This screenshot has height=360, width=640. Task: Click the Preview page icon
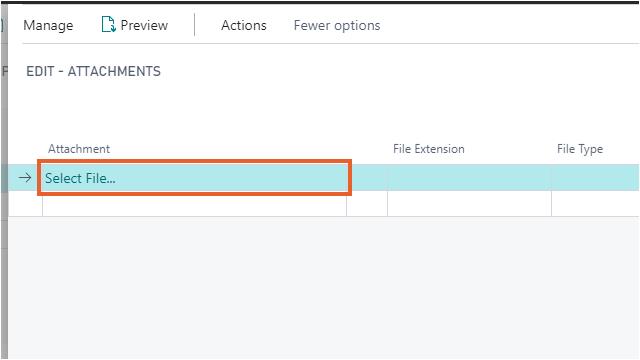[108, 24]
